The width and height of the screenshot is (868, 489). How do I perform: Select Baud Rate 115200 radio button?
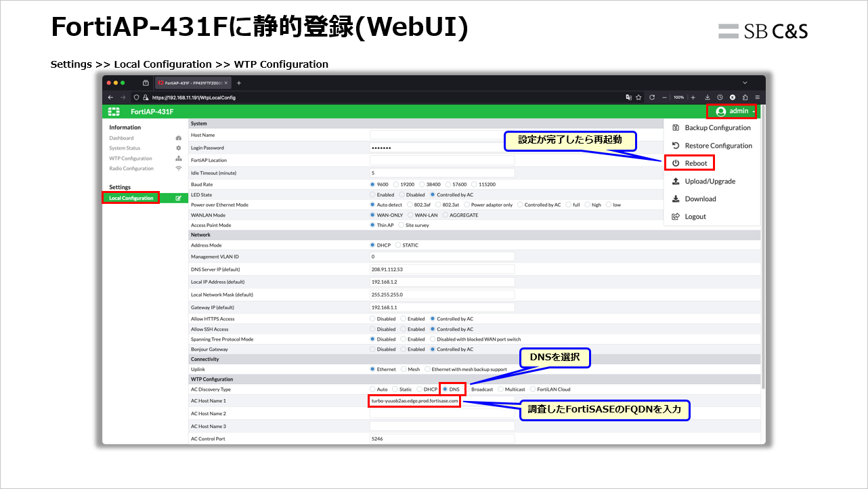[473, 184]
